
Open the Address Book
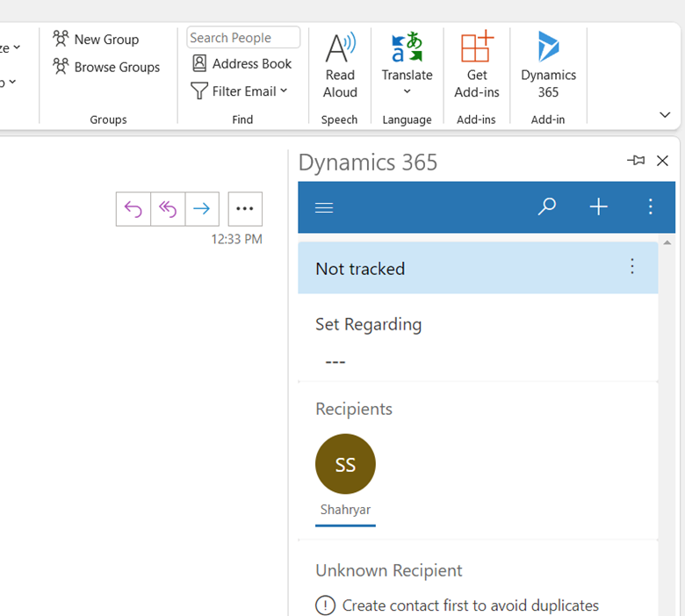click(242, 64)
